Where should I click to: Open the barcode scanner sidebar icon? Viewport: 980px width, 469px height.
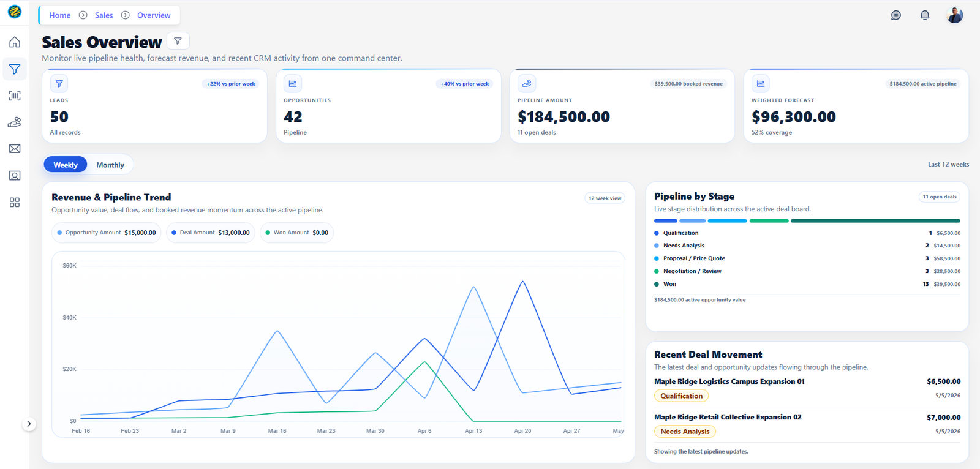coord(15,96)
